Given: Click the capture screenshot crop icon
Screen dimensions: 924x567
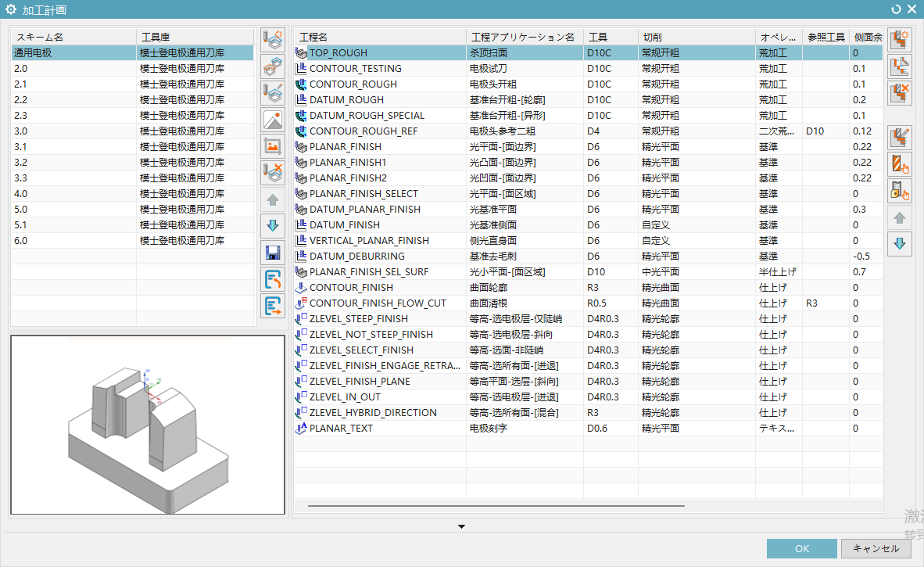Looking at the screenshot, I should pos(273,146).
